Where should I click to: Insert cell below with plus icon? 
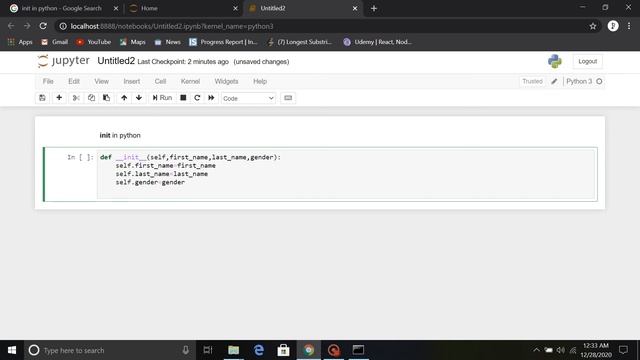(59, 98)
